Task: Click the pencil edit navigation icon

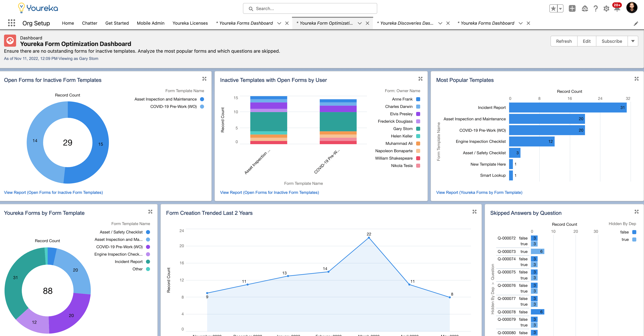Action: pyautogui.click(x=636, y=23)
